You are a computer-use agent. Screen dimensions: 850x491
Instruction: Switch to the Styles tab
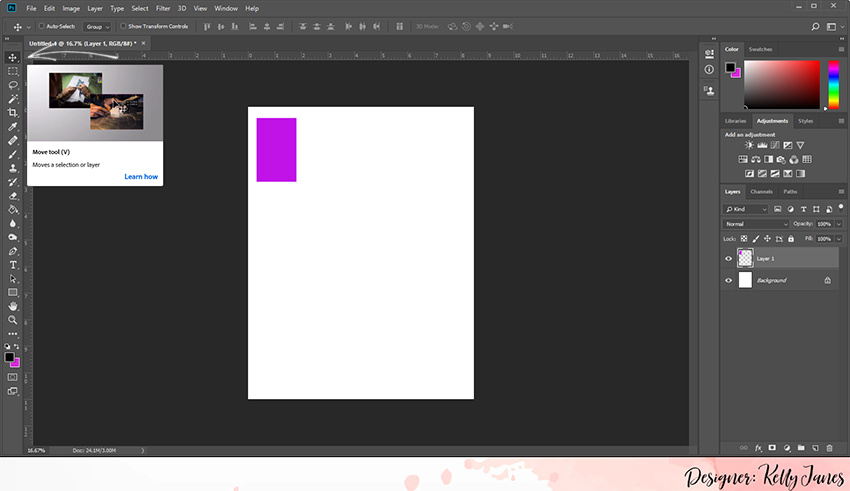coord(806,121)
